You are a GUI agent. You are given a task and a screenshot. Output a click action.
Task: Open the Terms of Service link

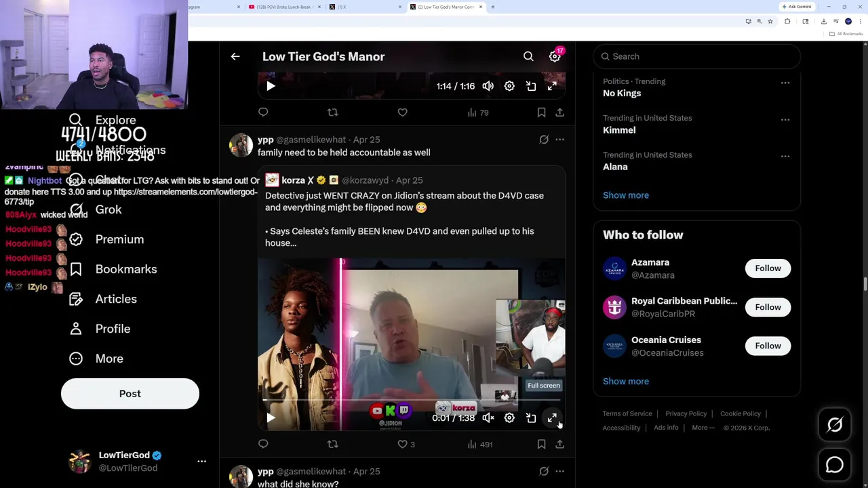(627, 413)
